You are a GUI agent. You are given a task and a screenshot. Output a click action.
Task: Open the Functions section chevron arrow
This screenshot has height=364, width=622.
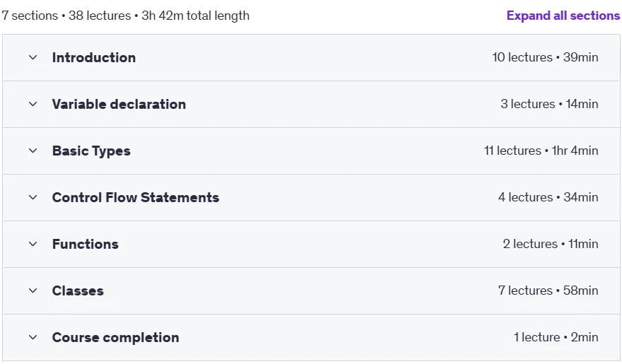[x=33, y=245]
